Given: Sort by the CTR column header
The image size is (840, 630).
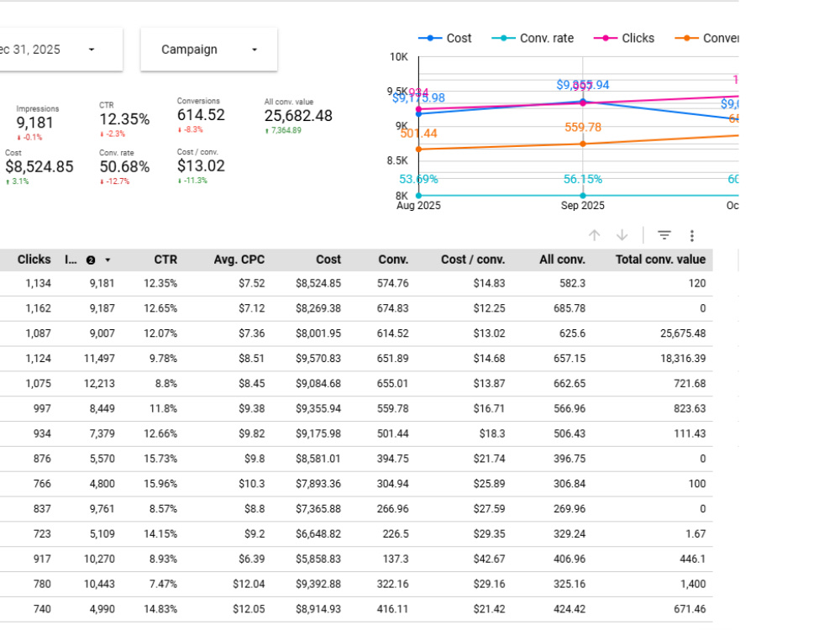Looking at the screenshot, I should pyautogui.click(x=165, y=260).
